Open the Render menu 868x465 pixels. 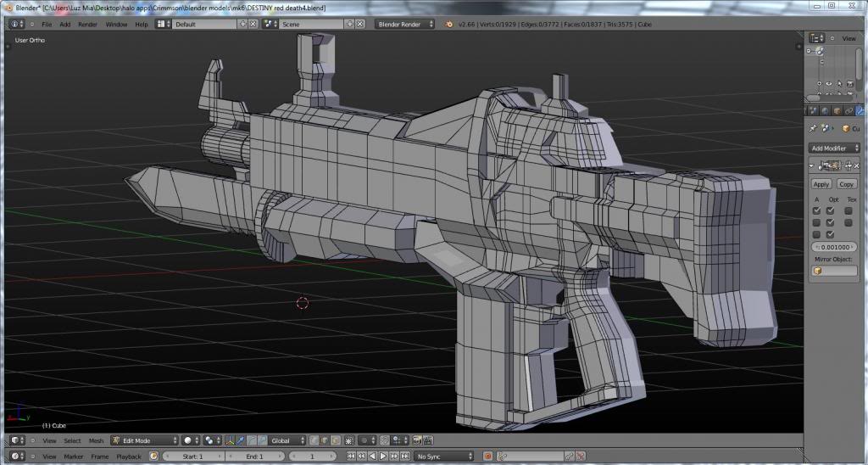tap(87, 25)
